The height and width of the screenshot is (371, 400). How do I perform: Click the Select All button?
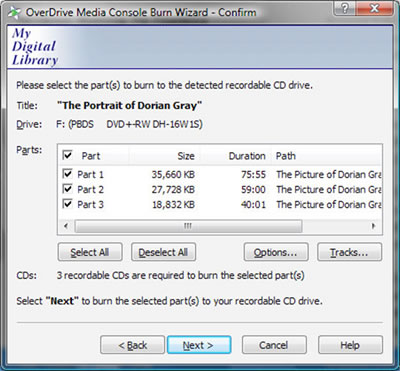point(90,252)
